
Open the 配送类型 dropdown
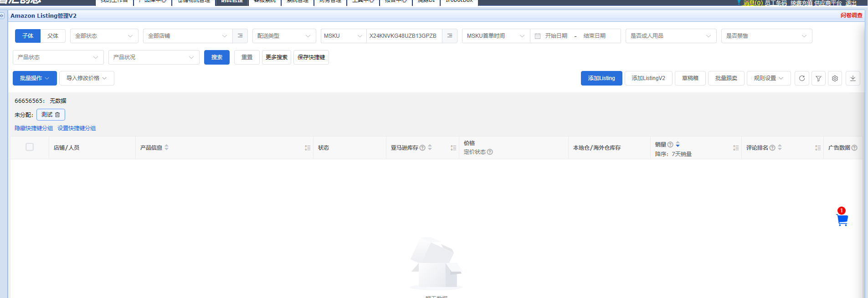point(284,36)
